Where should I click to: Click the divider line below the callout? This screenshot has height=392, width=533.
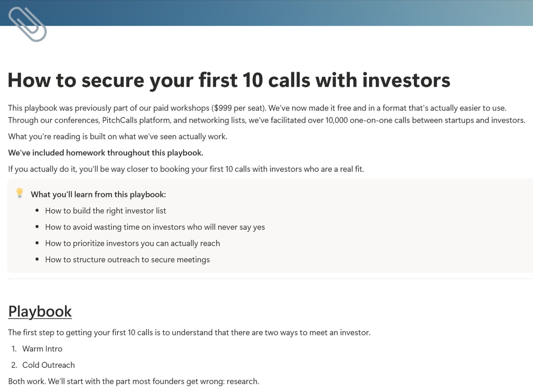coord(270,279)
